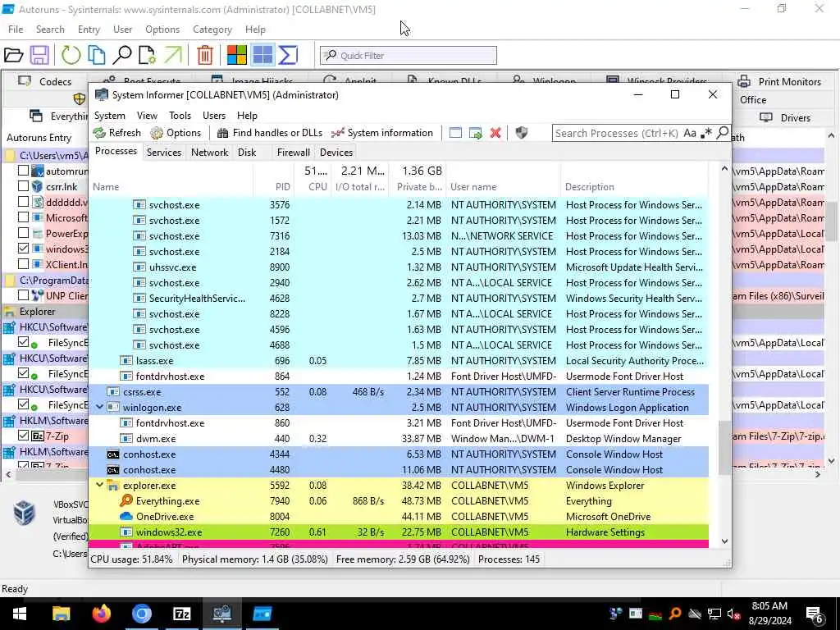Click the find window and thread icon
The image size is (840, 630).
coord(476,133)
